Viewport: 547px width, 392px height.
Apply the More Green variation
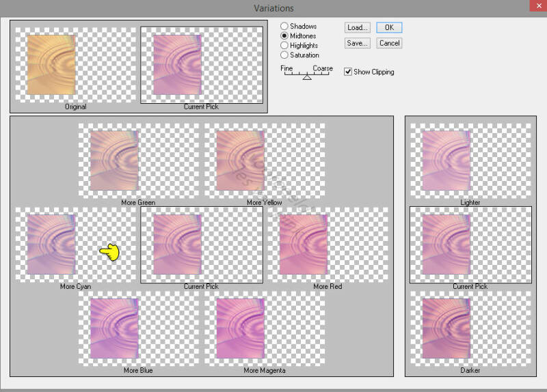tap(139, 160)
